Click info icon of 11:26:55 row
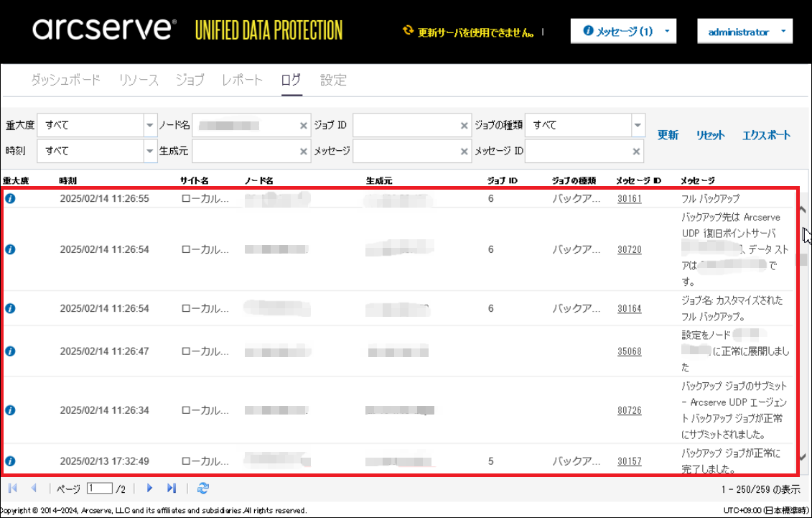Viewport: 812px width, 518px height. pos(10,198)
